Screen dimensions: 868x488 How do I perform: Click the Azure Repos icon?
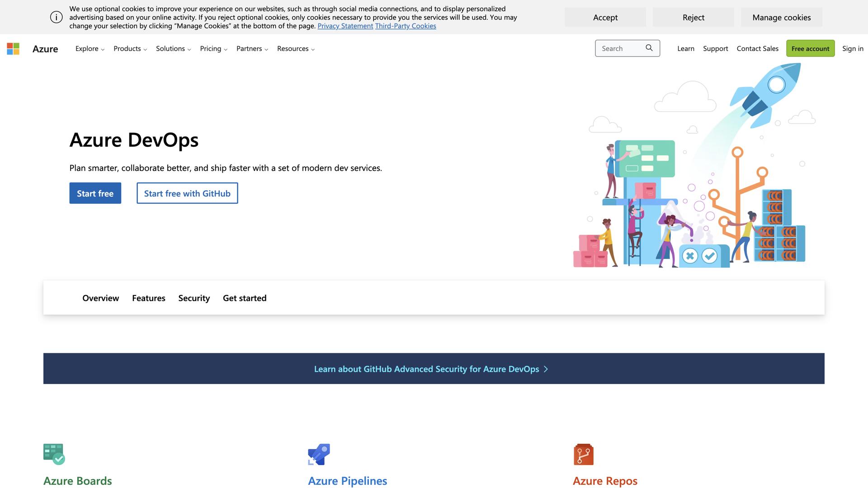tap(583, 454)
